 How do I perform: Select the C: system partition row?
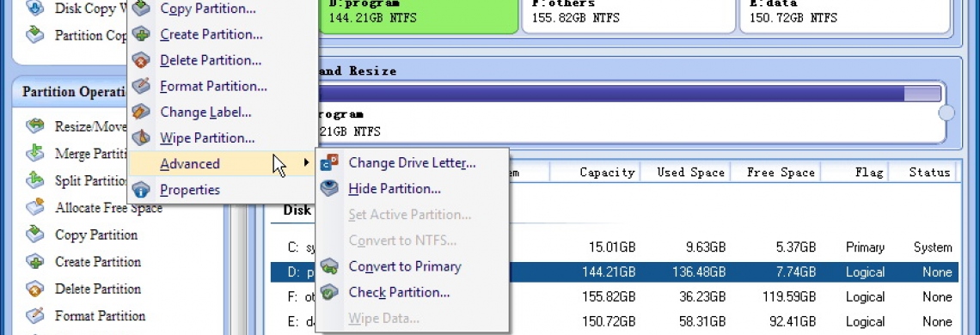(x=615, y=247)
